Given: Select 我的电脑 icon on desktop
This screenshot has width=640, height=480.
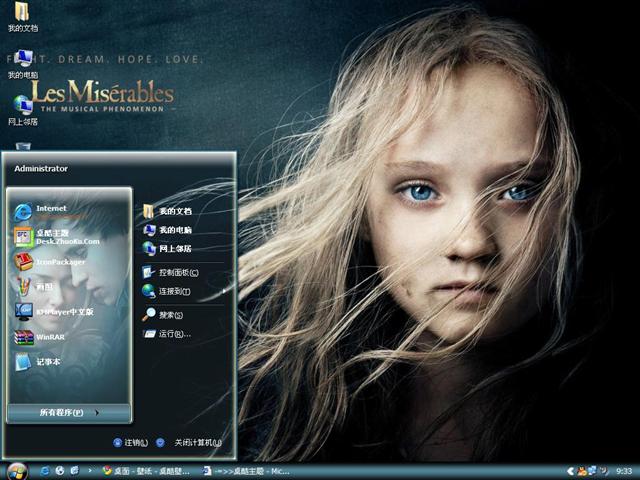Looking at the screenshot, I should click(x=23, y=64).
